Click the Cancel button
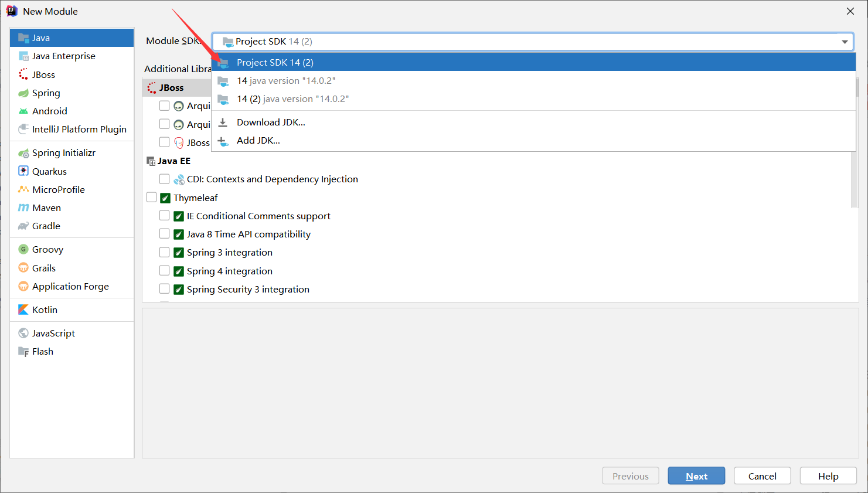 point(762,476)
